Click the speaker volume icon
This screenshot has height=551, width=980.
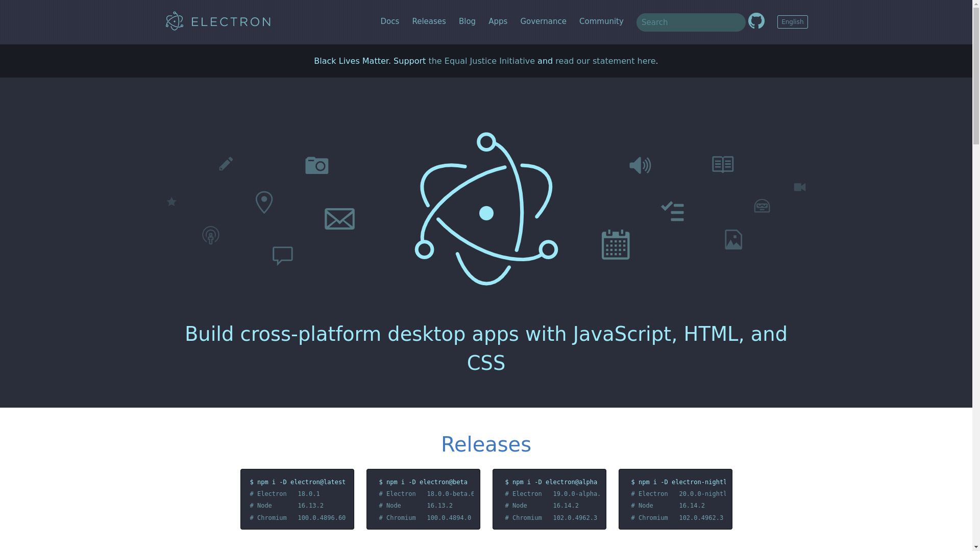pyautogui.click(x=640, y=165)
